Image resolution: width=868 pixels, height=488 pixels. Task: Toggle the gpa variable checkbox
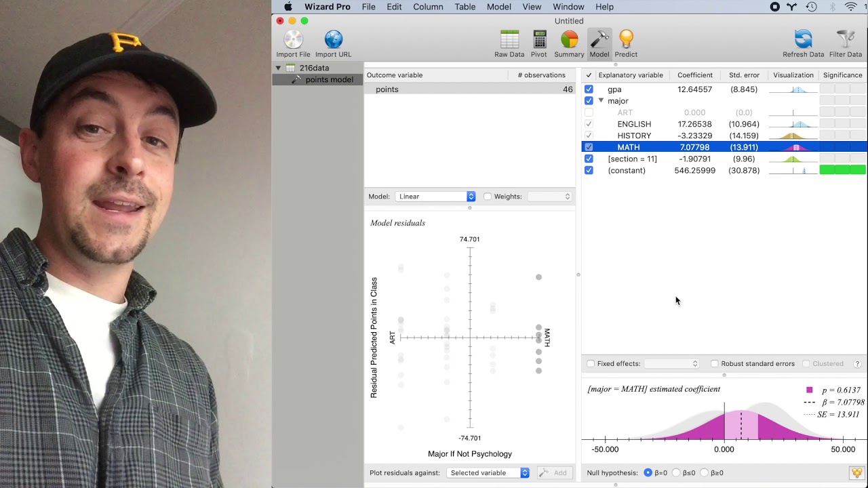click(589, 89)
